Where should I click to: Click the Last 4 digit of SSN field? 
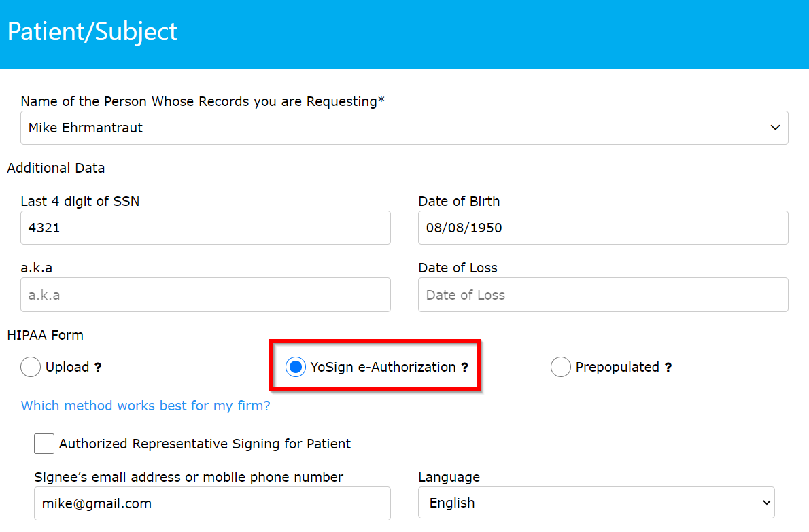pyautogui.click(x=205, y=228)
